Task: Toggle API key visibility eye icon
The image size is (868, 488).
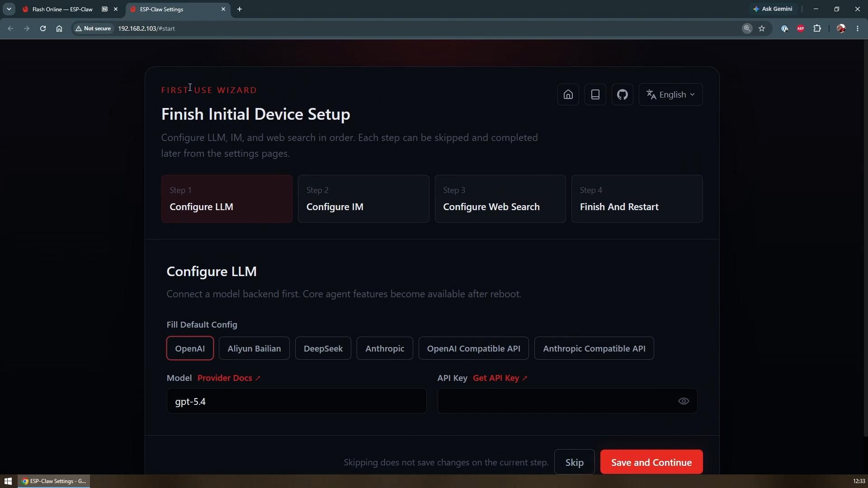Action: click(684, 401)
